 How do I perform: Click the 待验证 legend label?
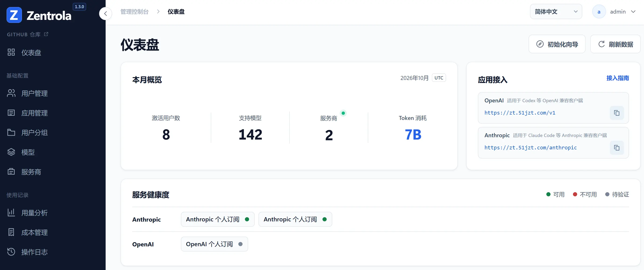pos(620,194)
